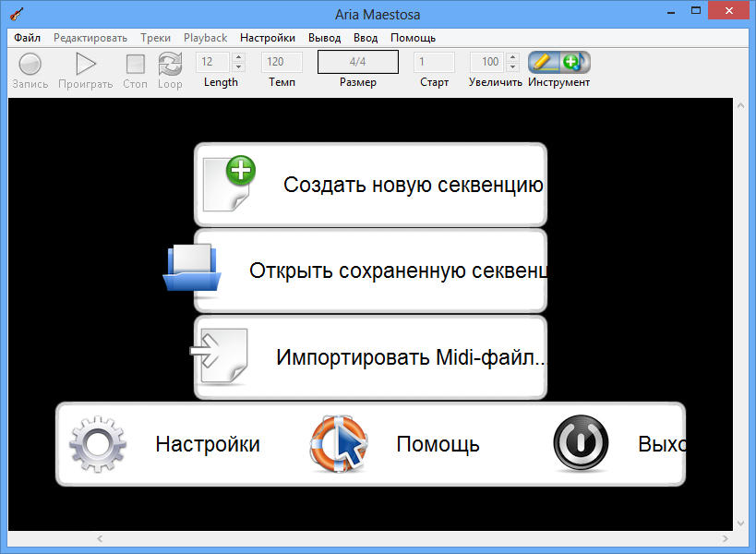
Task: Open the Редактировать menu
Action: click(x=90, y=38)
